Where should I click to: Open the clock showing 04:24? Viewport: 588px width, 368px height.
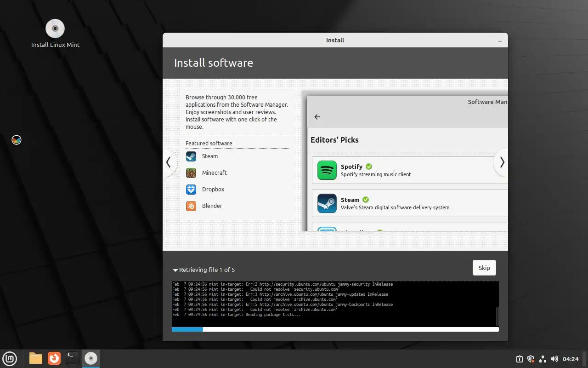[571, 359]
